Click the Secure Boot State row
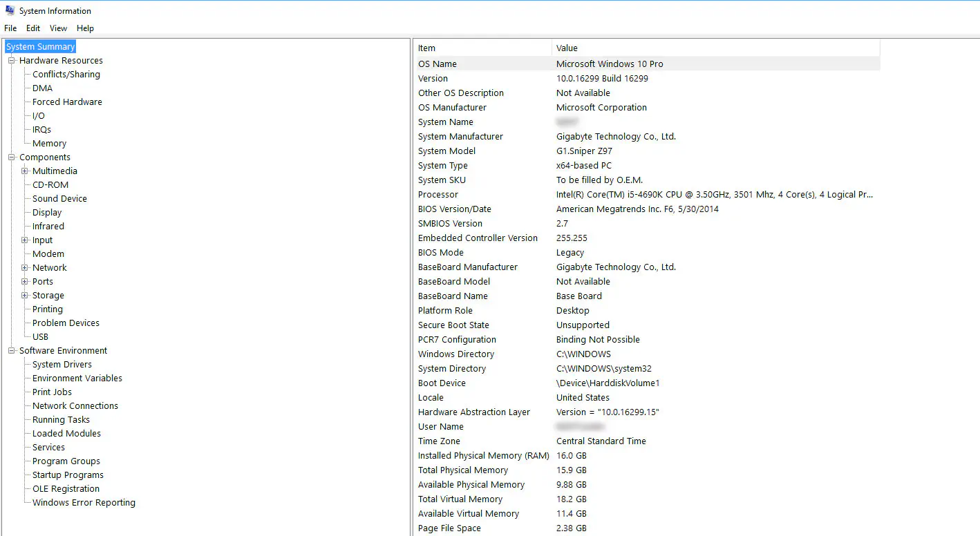The image size is (980, 536). [647, 325]
